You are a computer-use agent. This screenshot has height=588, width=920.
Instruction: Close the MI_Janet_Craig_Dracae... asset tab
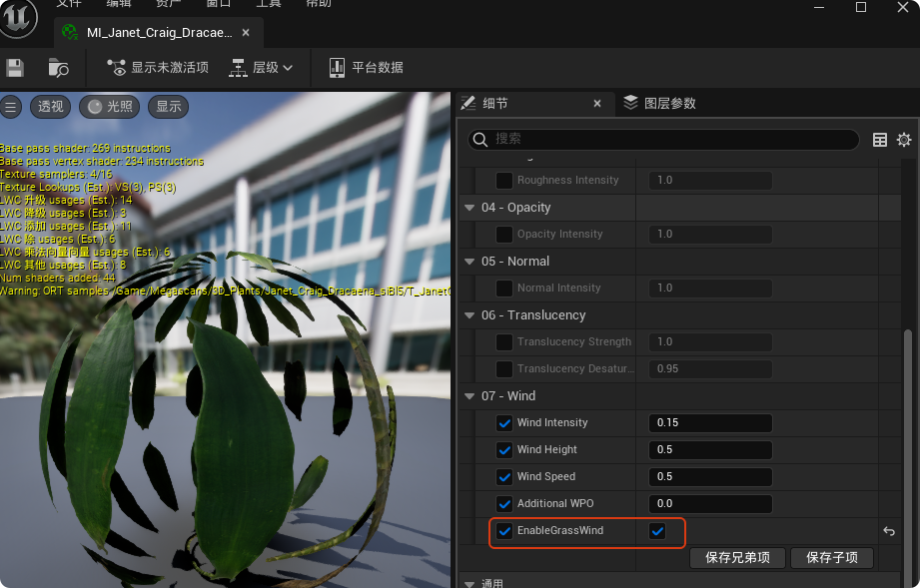(x=246, y=33)
